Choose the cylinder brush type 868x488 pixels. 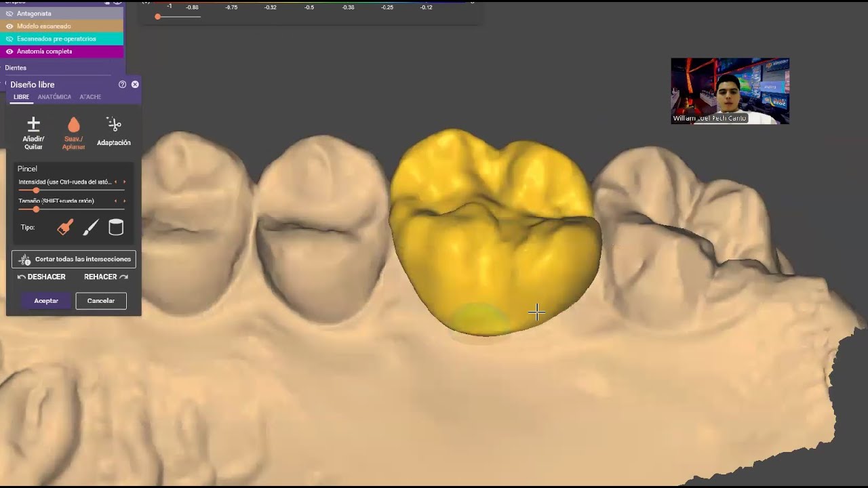coord(116,228)
